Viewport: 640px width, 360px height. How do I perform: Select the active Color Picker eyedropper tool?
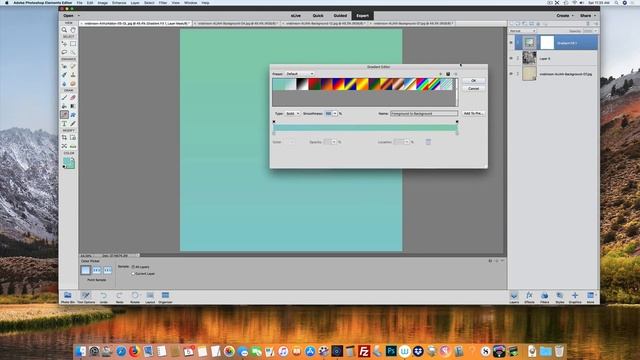[x=64, y=115]
